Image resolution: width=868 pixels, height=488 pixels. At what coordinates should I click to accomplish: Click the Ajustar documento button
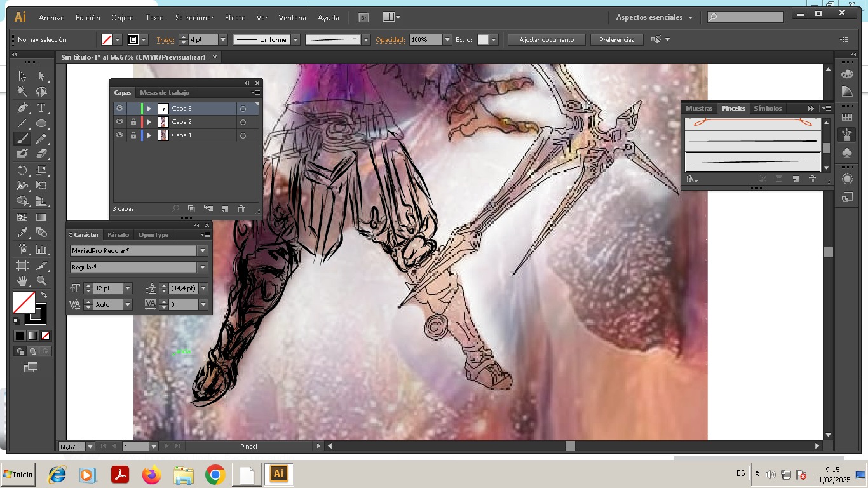[546, 40]
